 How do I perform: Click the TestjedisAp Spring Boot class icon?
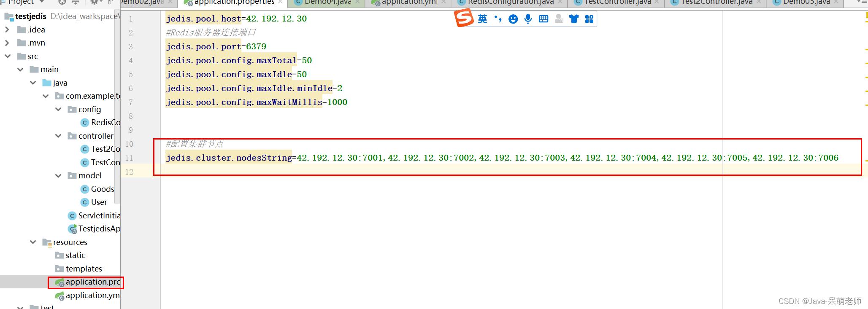click(72, 229)
